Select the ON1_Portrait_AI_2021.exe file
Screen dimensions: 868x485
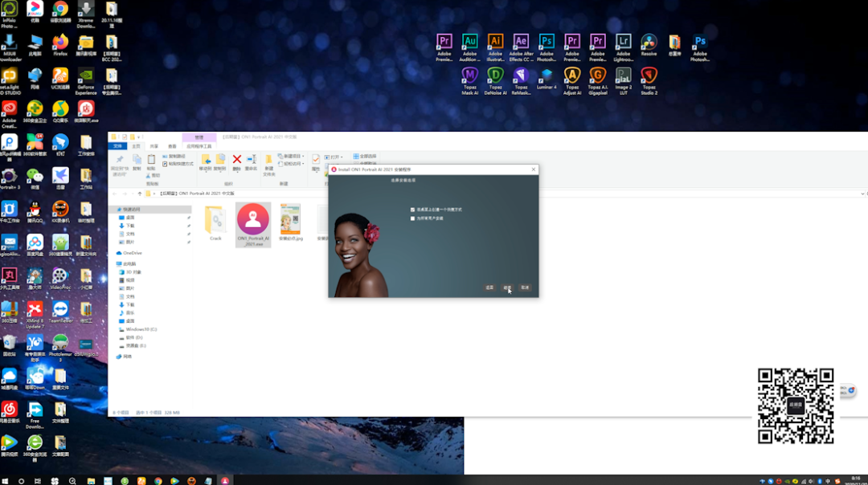tap(253, 225)
